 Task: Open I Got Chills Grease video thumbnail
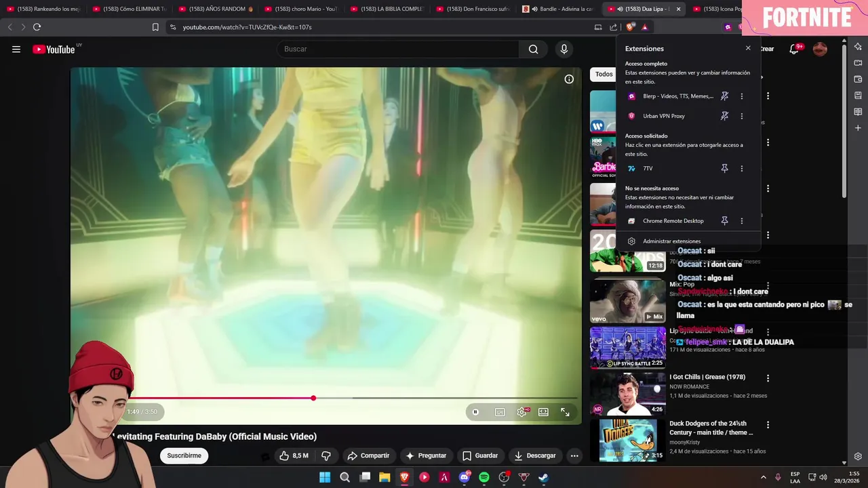(628, 394)
